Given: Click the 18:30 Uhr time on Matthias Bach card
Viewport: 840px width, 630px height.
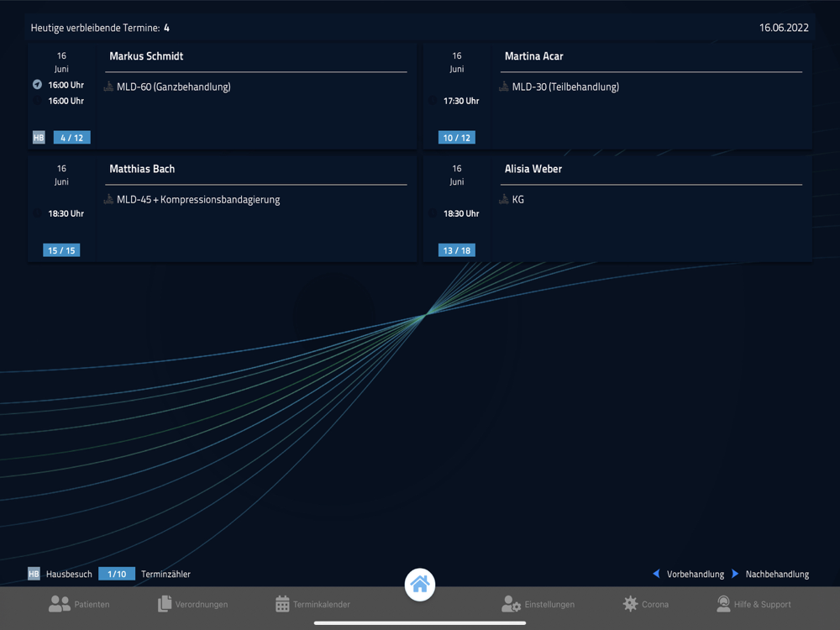Looking at the screenshot, I should click(x=66, y=213).
